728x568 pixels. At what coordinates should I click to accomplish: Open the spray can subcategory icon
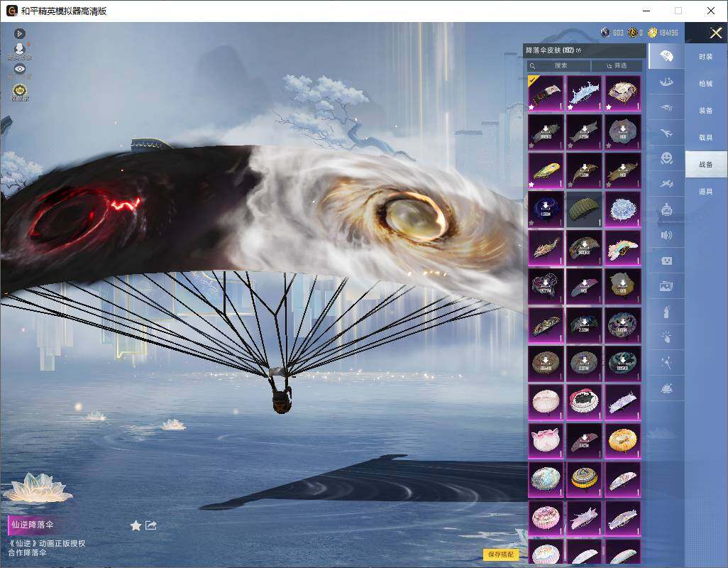pyautogui.click(x=666, y=312)
